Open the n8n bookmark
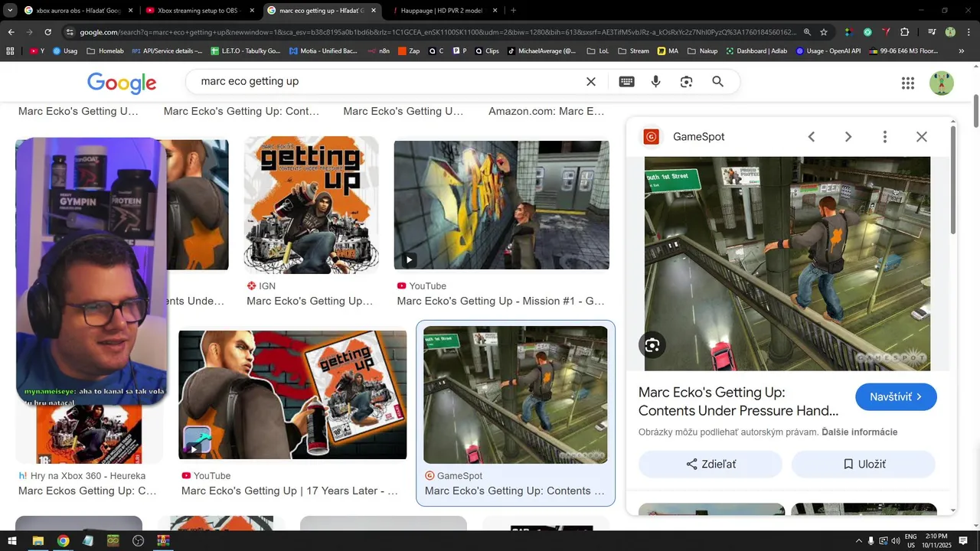The width and height of the screenshot is (980, 551). pos(379,51)
